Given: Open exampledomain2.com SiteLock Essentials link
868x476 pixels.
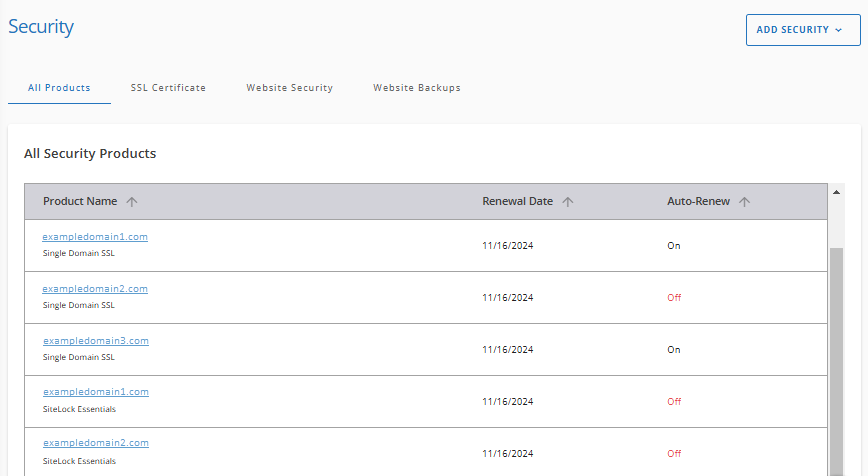Looking at the screenshot, I should coord(95,443).
